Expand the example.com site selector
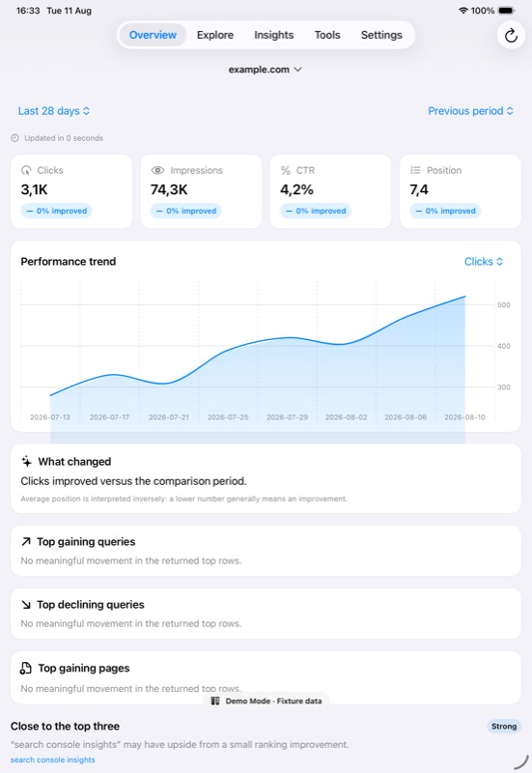The height and width of the screenshot is (773, 532). 265,70
